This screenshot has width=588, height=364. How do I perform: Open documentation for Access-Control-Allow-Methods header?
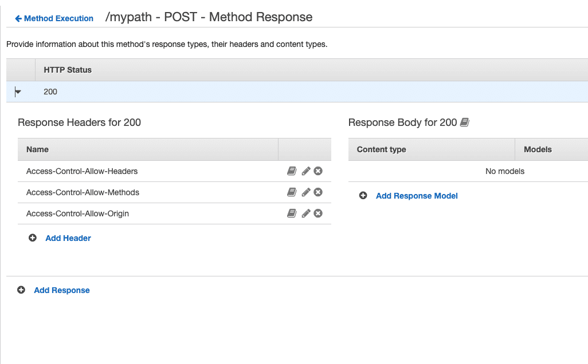click(x=292, y=192)
